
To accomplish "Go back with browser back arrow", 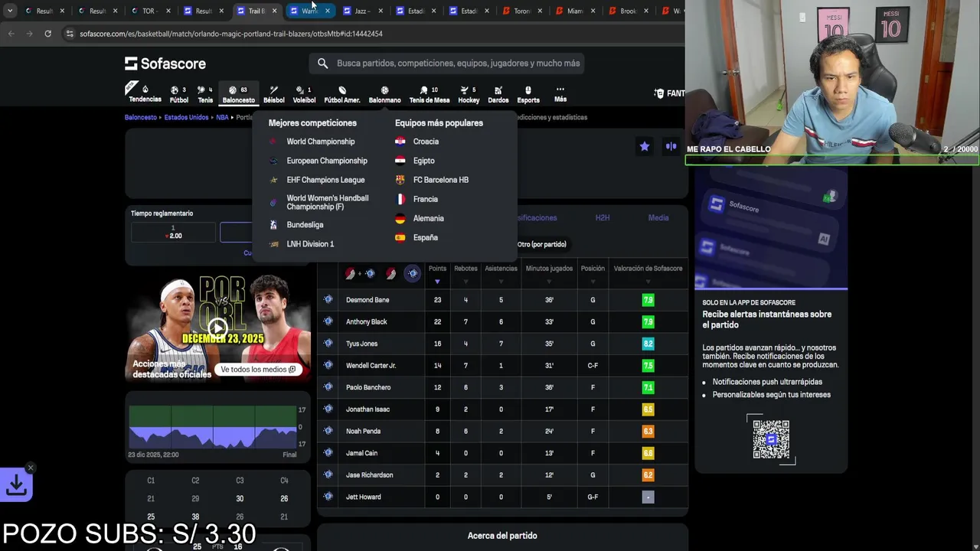I will pyautogui.click(x=11, y=34).
